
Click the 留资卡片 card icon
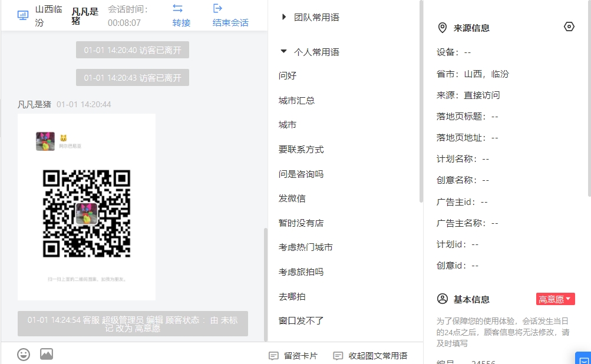coord(273,356)
